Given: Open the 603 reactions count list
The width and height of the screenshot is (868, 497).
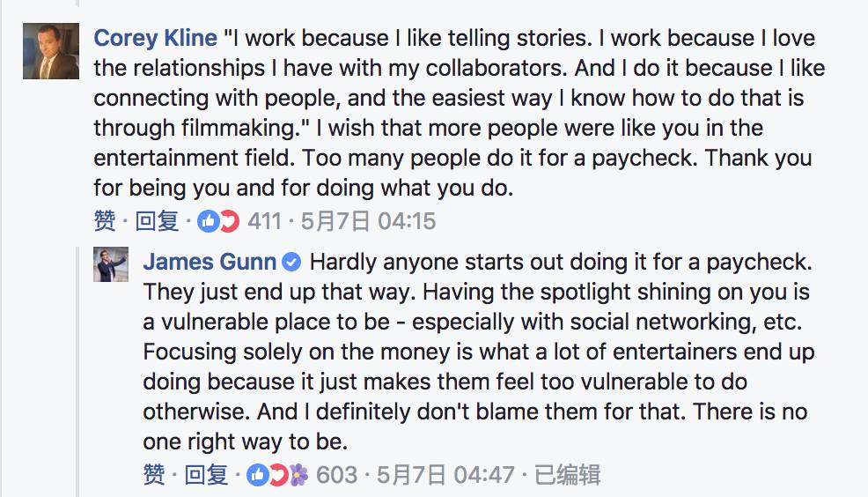Looking at the screenshot, I should [336, 476].
